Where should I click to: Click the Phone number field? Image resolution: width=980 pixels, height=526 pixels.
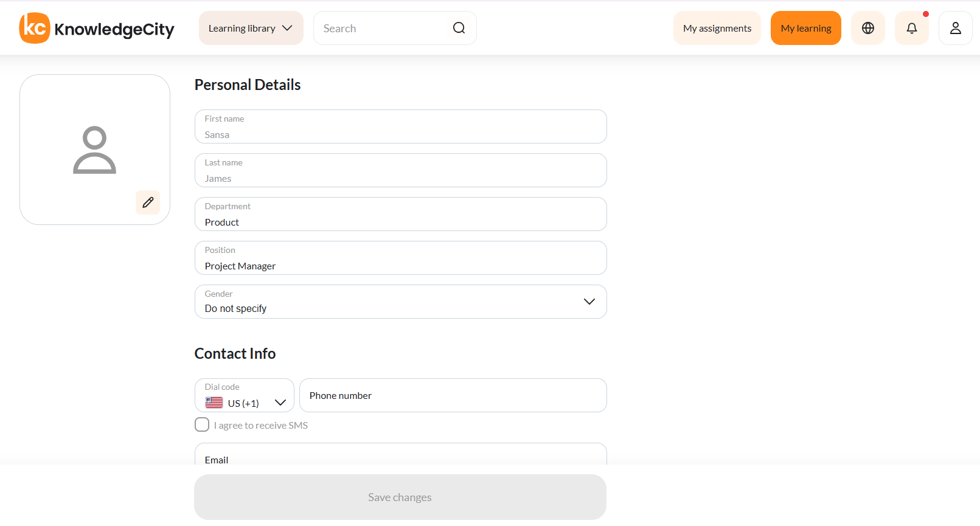[453, 395]
